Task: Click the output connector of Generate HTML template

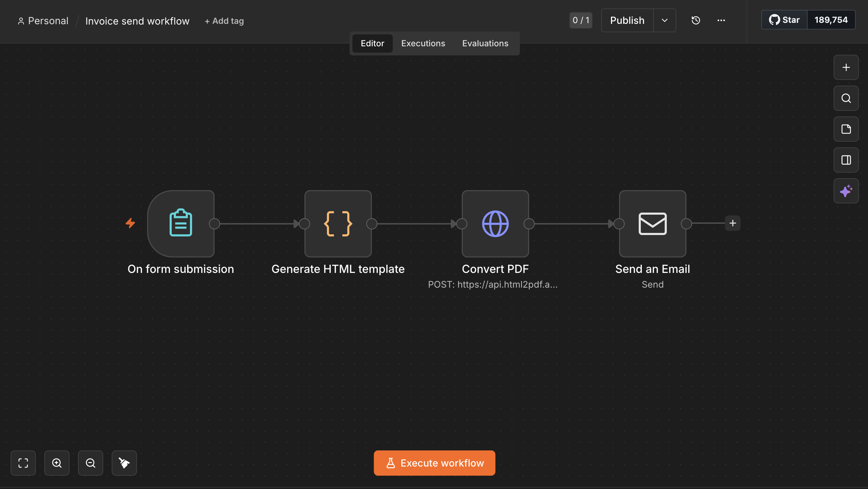Action: (372, 224)
